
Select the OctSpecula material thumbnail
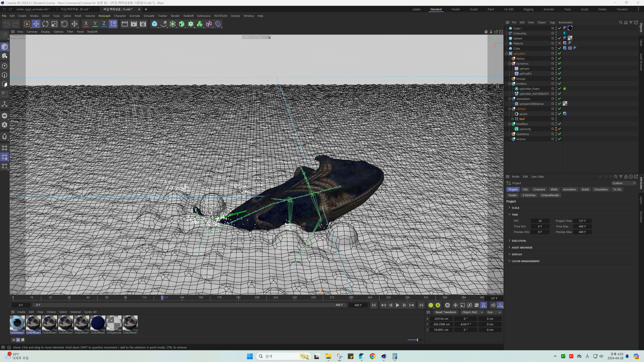(114, 323)
